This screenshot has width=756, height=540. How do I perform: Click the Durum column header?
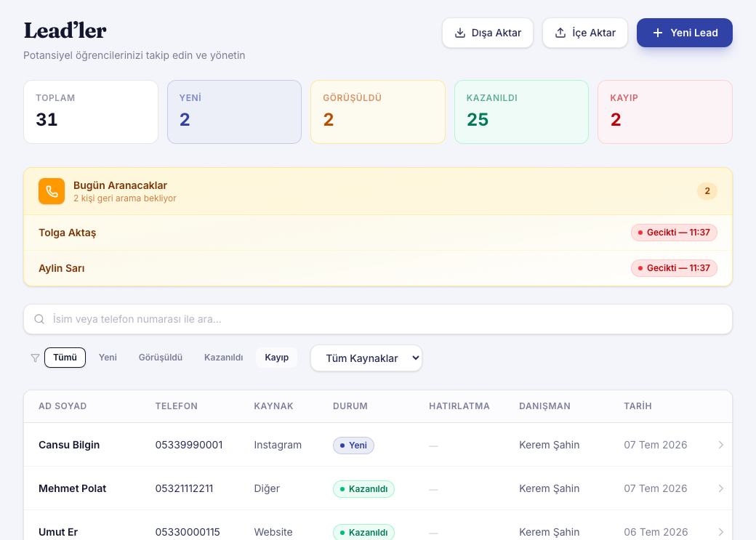350,406
